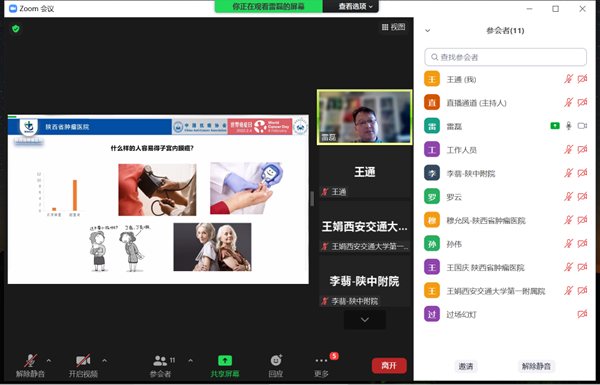Click muted mic icon for 直播通道 (主持人)

(568, 103)
